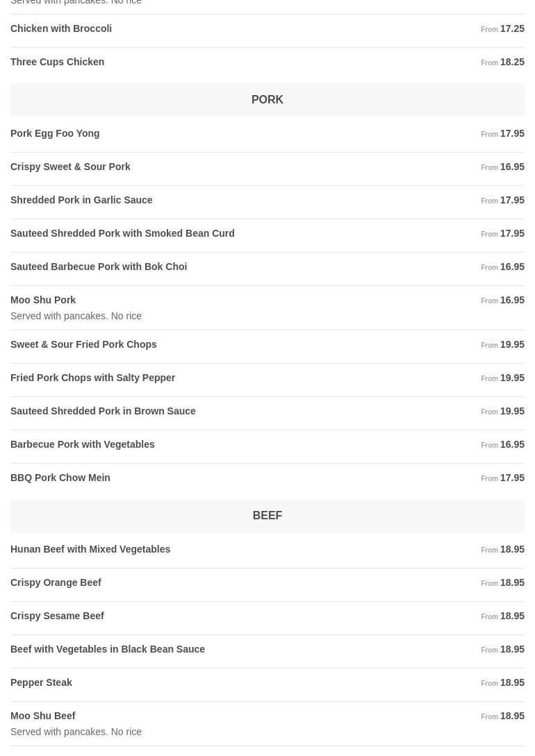Viewport: 535px width, 756px height.
Task: Select Hunan Beef with Mixed Vegetables
Action: point(90,550)
